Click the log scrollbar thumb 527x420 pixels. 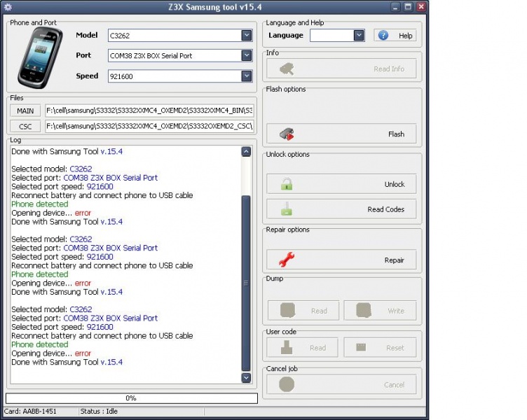(x=246, y=283)
